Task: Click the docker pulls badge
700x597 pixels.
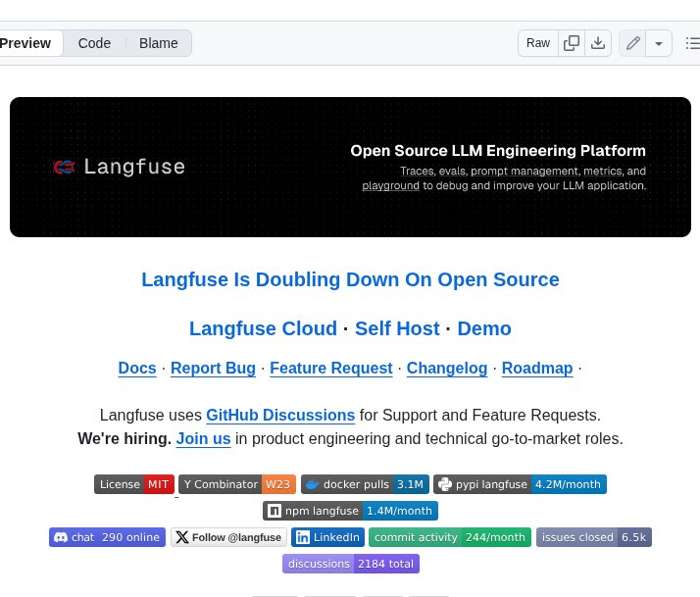Action: pyautogui.click(x=365, y=484)
